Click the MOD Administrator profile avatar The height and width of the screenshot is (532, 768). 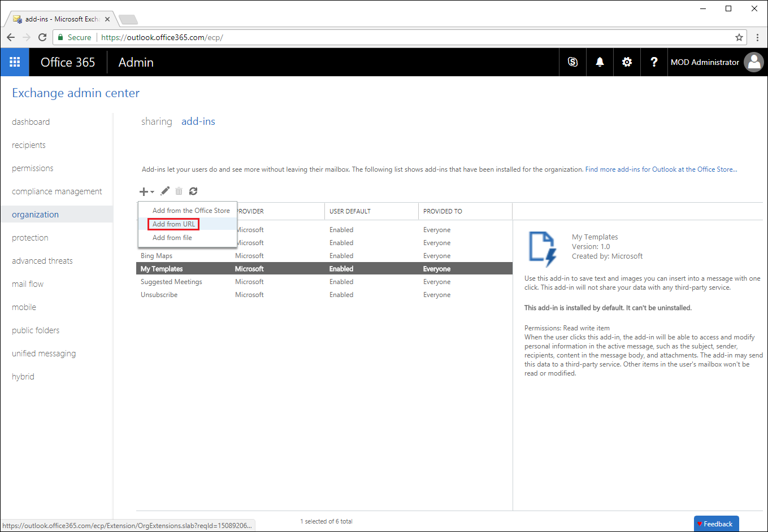tap(754, 62)
